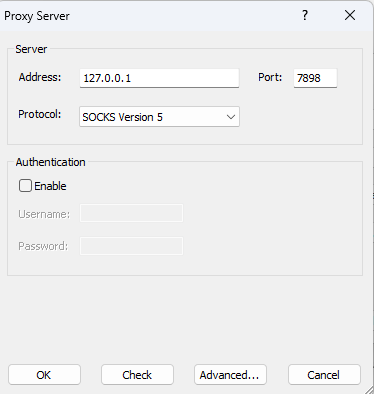The height and width of the screenshot is (394, 374).
Task: Select the Username input field
Action: [x=131, y=213]
